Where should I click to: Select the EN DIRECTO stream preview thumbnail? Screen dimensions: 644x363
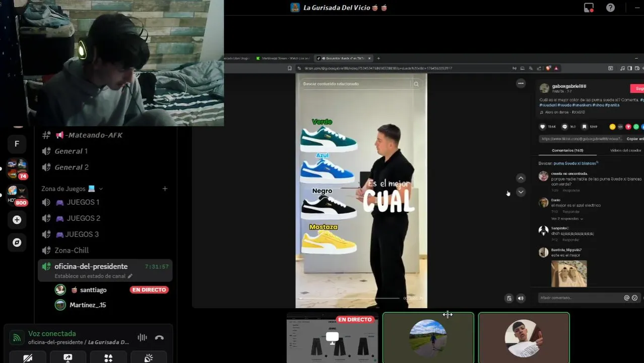click(x=332, y=338)
